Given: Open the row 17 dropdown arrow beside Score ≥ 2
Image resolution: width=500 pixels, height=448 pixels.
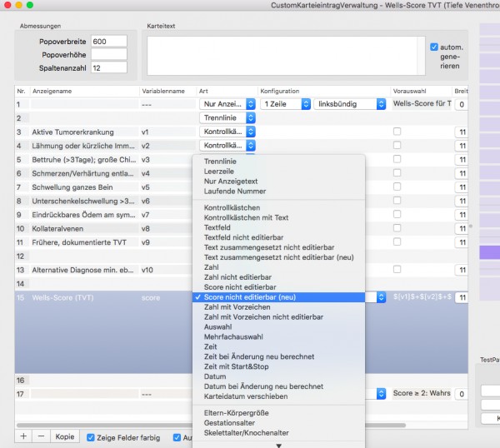Looking at the screenshot, I should point(381,394).
